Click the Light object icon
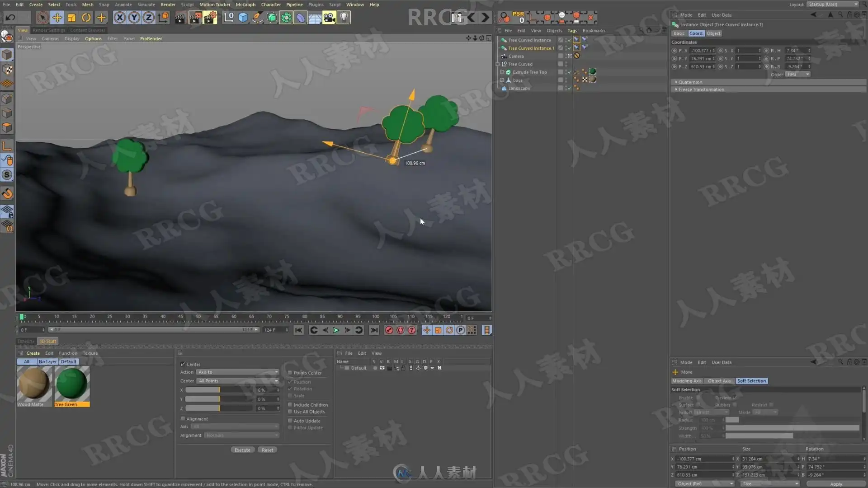868x488 pixels. 344,18
